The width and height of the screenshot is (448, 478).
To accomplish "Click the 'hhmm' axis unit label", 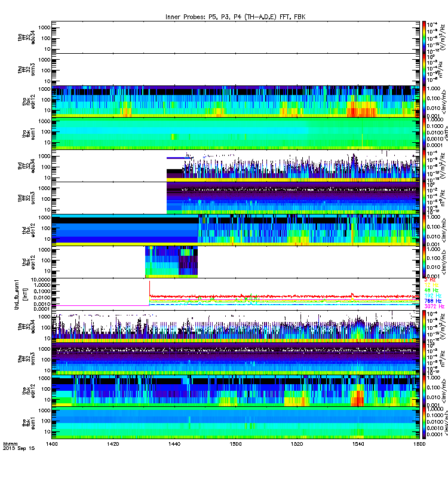I will (x=10, y=443).
